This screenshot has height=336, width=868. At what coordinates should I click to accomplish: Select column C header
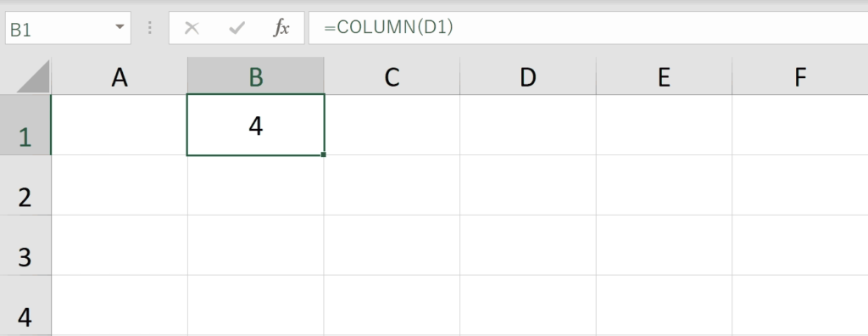point(392,76)
